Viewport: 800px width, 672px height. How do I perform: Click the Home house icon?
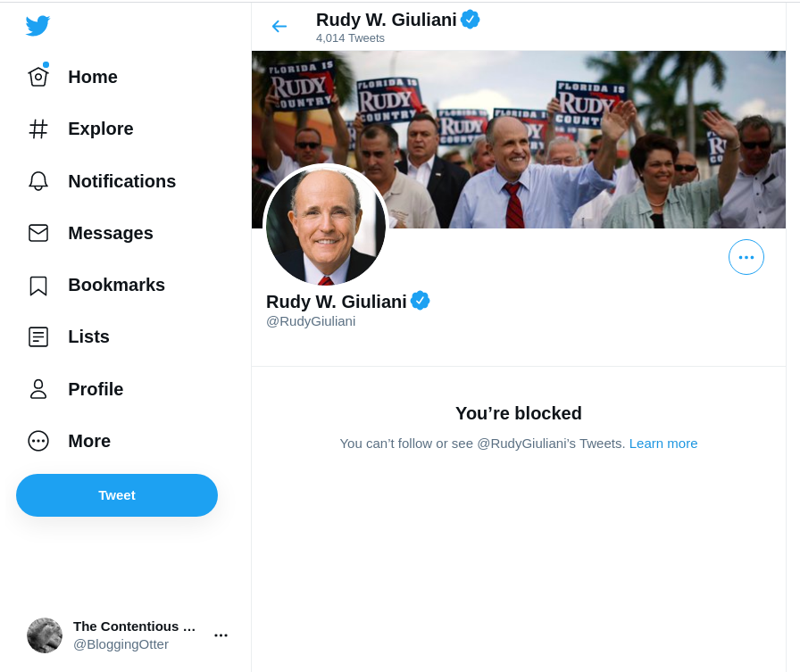[x=37, y=77]
